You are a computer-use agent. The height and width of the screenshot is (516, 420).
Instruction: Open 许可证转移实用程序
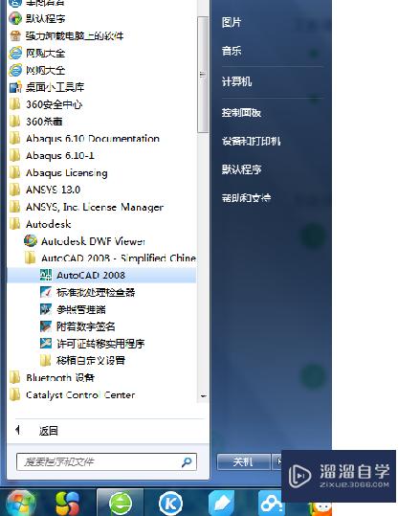coord(92,344)
